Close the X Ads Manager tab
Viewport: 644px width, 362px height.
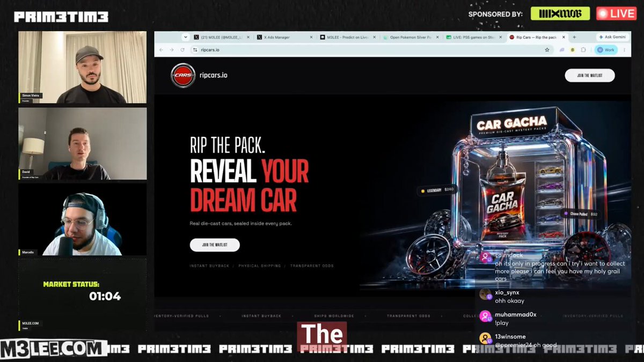tap(311, 38)
